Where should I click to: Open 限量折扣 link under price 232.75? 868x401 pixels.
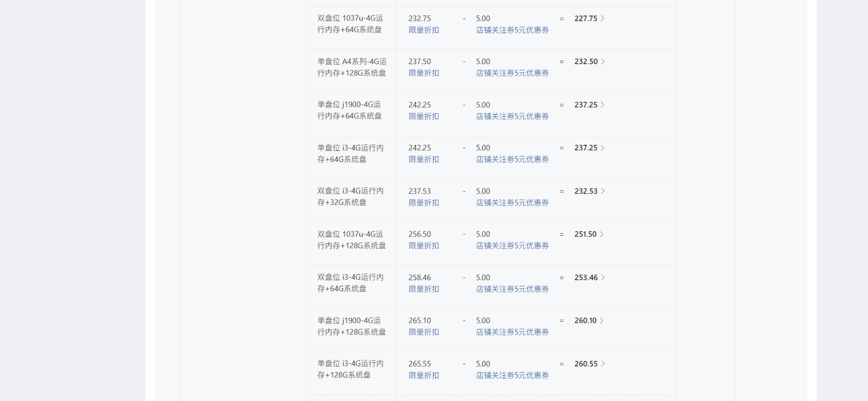click(424, 30)
